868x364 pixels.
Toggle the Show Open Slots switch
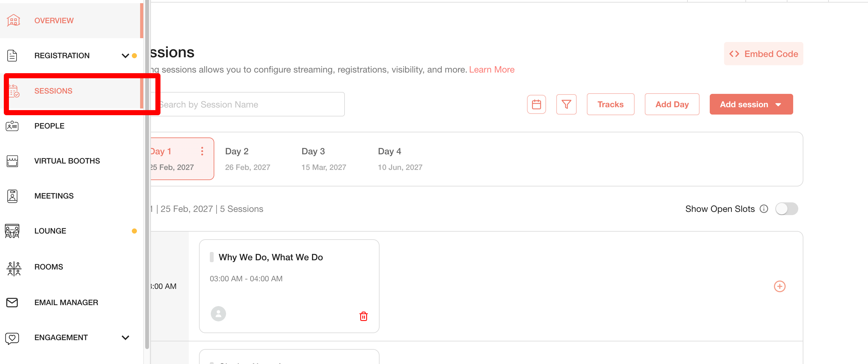(x=786, y=209)
